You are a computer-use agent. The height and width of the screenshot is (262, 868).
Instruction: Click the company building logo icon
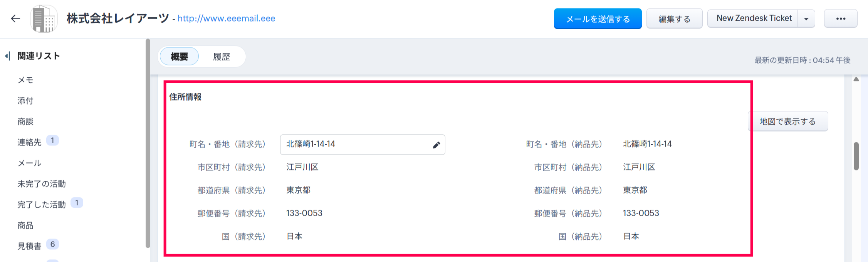(x=44, y=19)
